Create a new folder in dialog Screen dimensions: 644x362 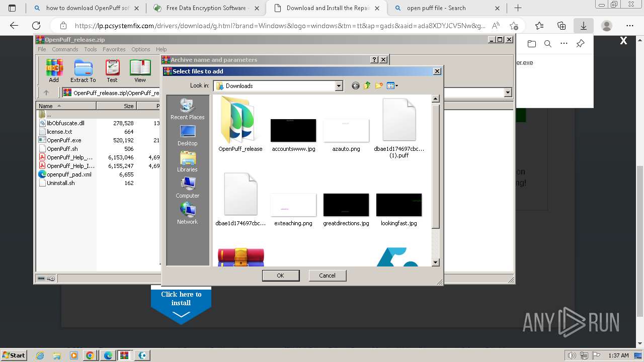379,86
